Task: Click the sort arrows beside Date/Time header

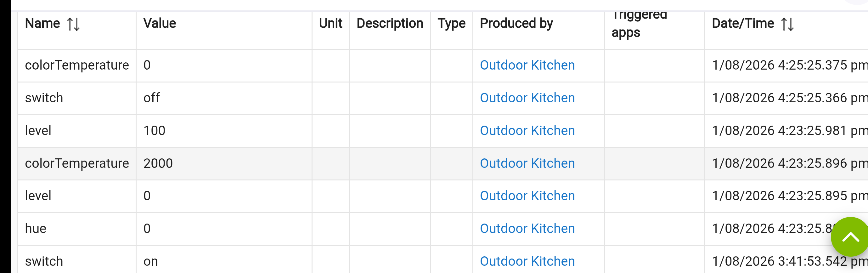Action: [787, 24]
